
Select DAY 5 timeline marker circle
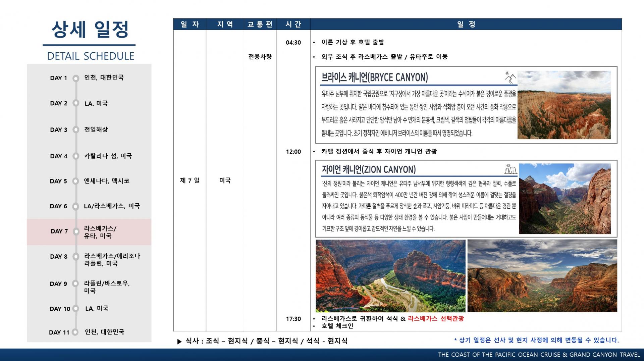pyautogui.click(x=76, y=181)
